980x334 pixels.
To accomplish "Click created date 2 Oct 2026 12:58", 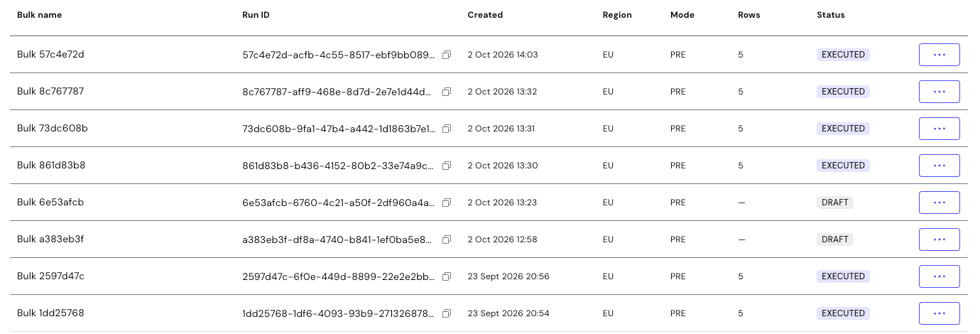I will [502, 239].
